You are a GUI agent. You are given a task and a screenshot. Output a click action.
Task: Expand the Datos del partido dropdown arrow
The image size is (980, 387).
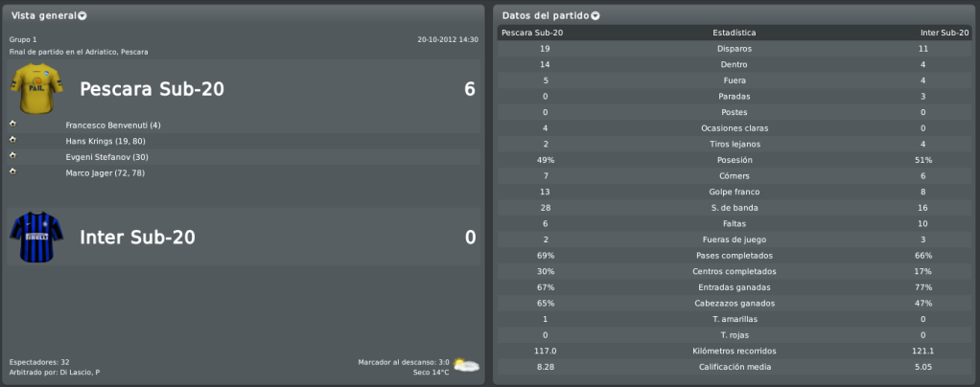[595, 15]
